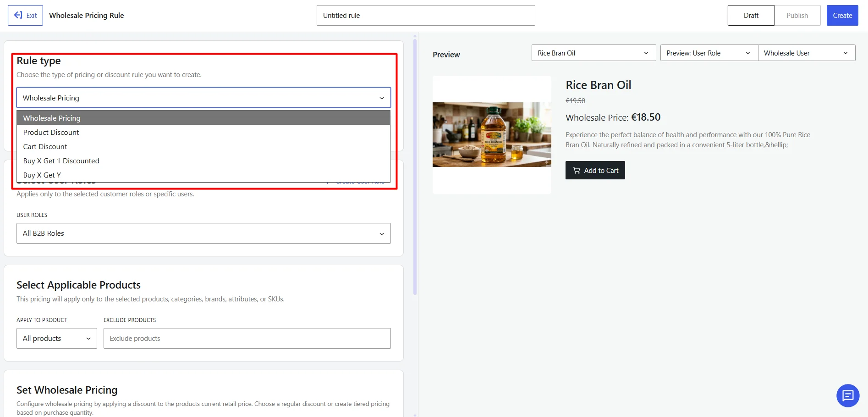Screen dimensions: 868x417
Task: Pick Buy X Get 1 Discounted option
Action: (x=203, y=161)
